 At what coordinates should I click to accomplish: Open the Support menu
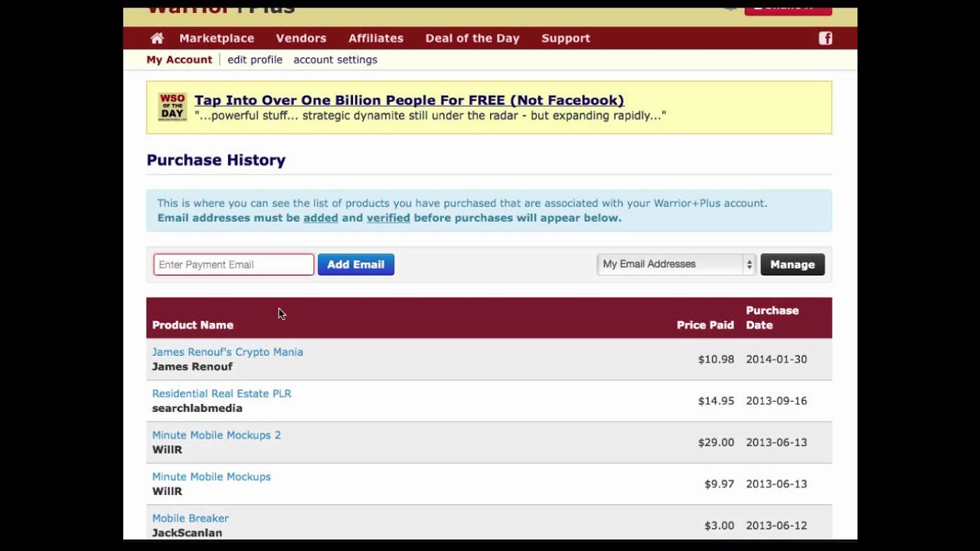[566, 38]
